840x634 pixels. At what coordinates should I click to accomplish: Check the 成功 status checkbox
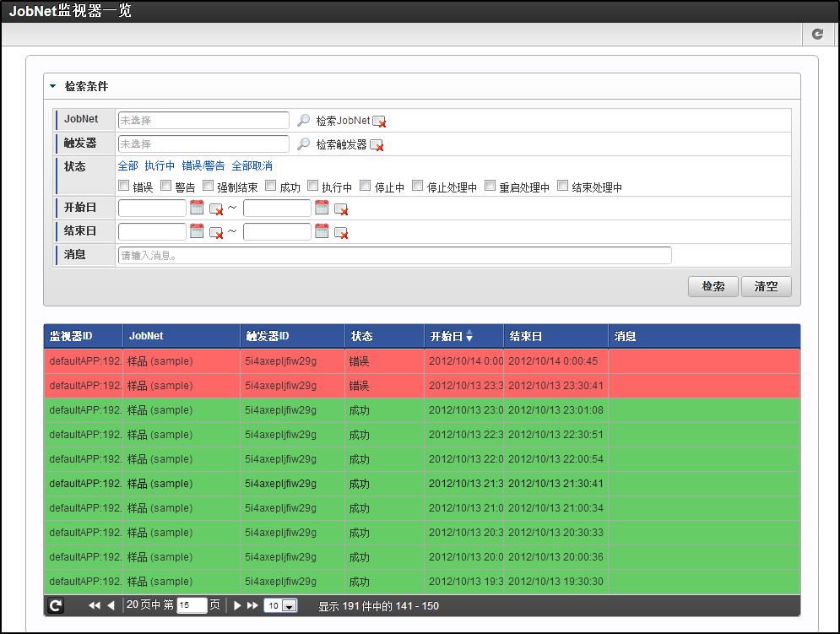coord(270,186)
